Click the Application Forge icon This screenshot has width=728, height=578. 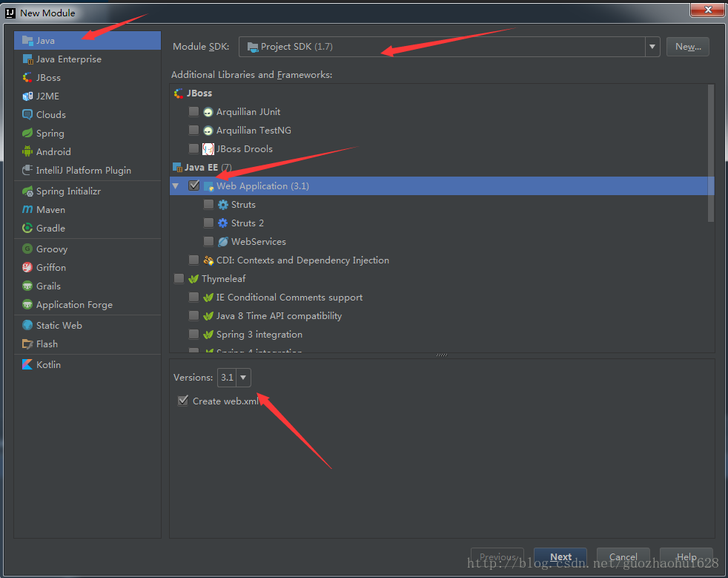click(x=27, y=304)
